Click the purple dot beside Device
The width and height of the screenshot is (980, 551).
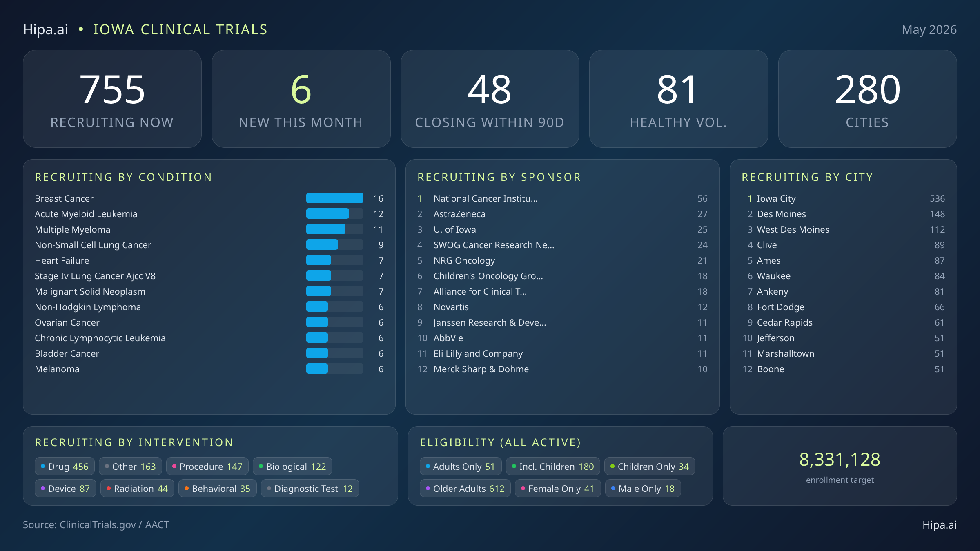[42, 488]
